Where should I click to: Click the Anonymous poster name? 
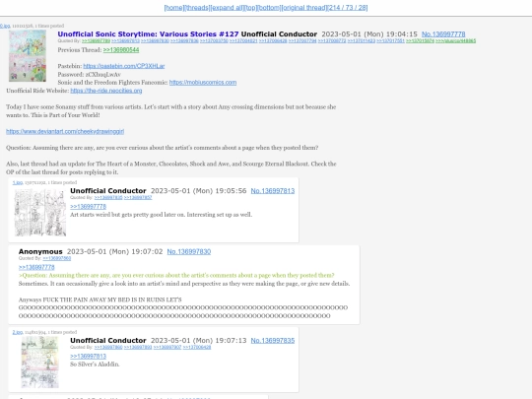pos(40,252)
